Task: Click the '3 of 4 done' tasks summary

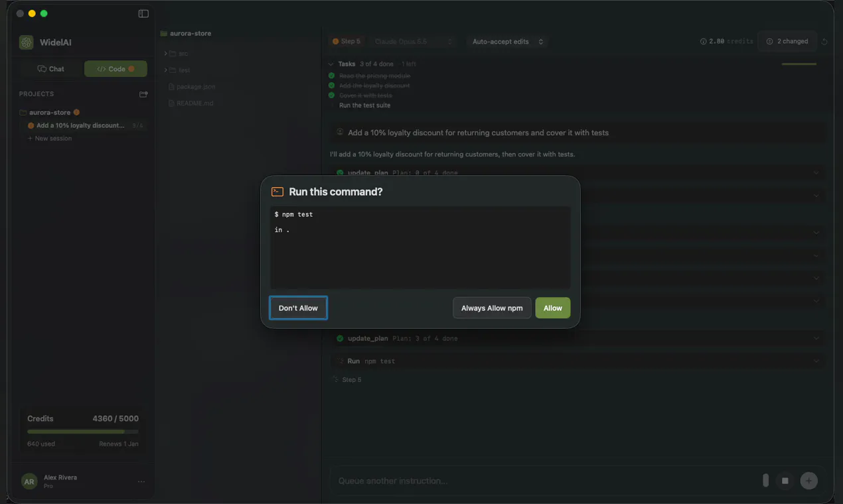Action: [376, 64]
